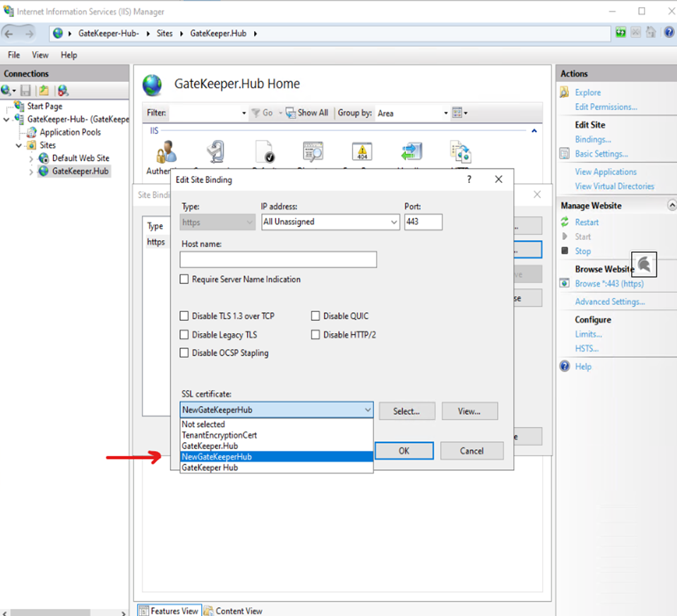Open the Error Pages 404 icon
677x616 pixels.
[362, 152]
